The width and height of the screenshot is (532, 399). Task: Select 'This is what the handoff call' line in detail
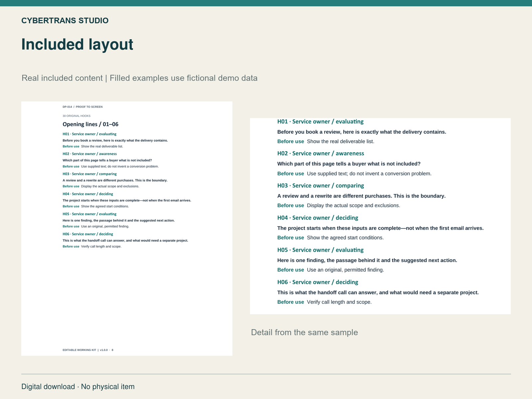coord(378,293)
